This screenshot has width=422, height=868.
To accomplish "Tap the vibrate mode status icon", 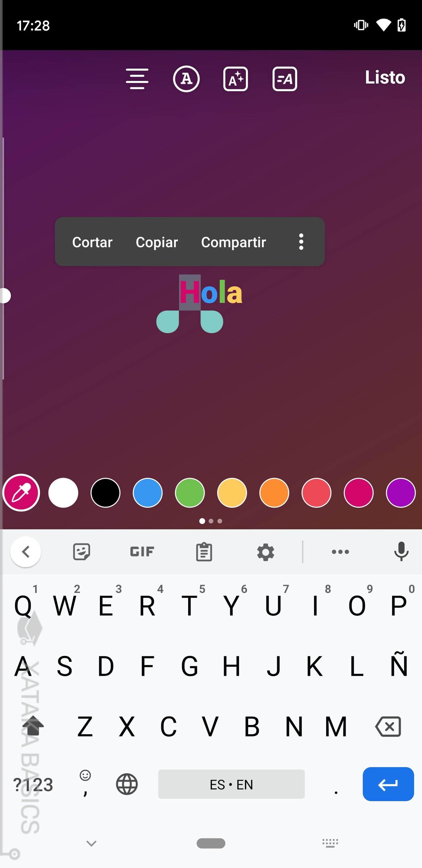I will click(x=361, y=25).
